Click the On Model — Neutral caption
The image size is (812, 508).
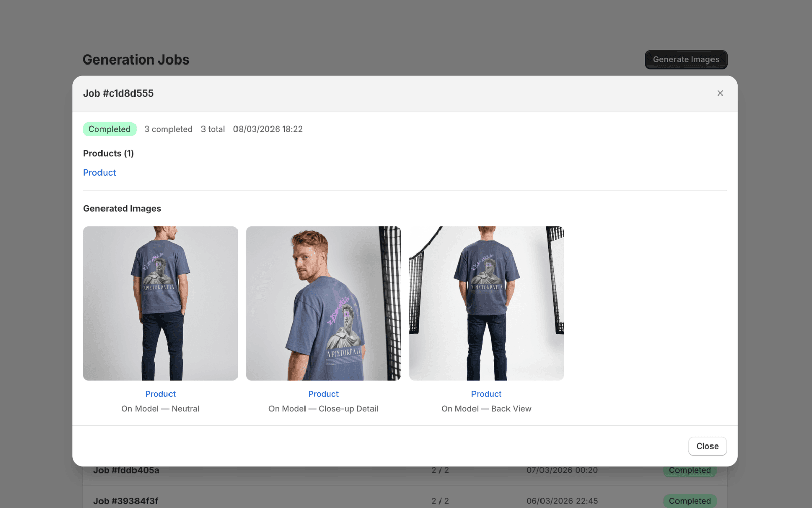(x=160, y=409)
